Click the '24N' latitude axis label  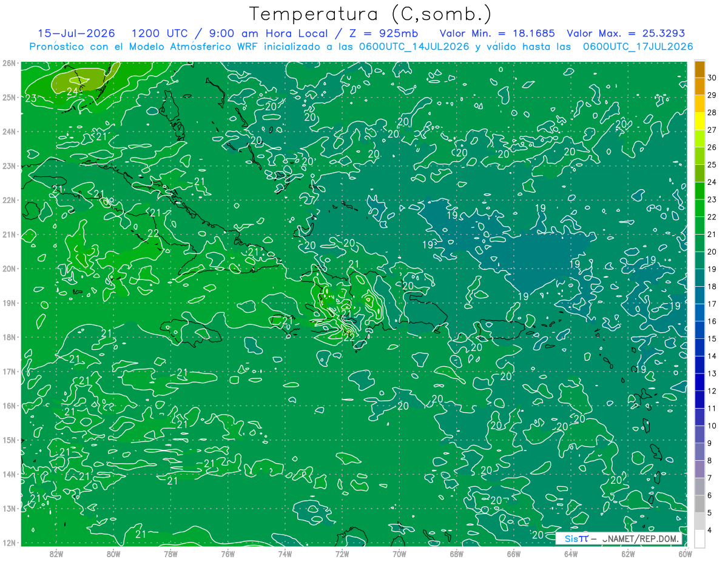coord(9,132)
